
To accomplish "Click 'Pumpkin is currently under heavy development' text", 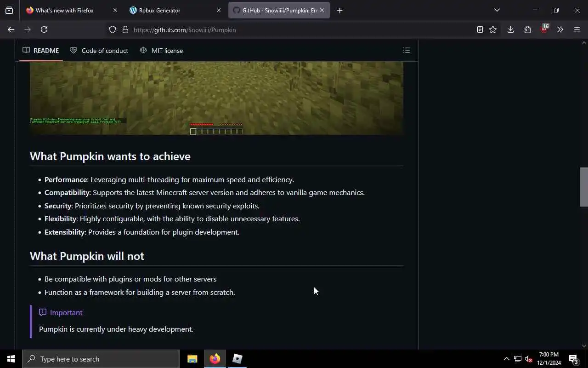I will 116,329.
